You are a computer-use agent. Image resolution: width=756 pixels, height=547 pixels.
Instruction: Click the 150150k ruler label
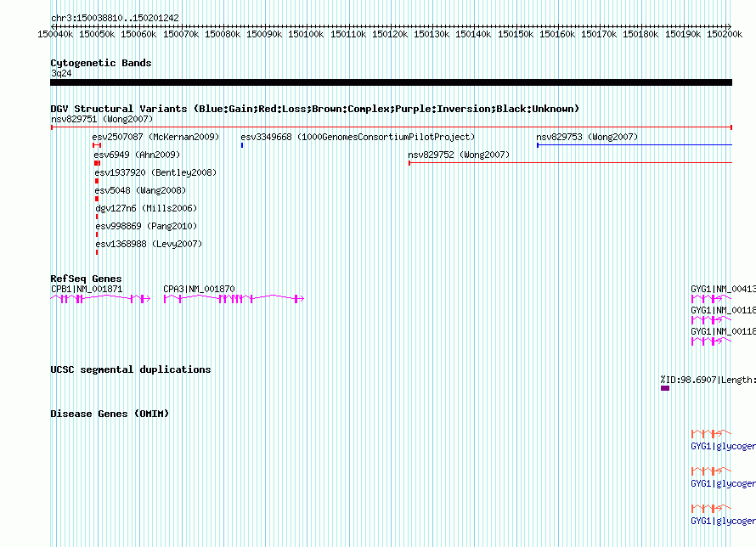pos(516,34)
